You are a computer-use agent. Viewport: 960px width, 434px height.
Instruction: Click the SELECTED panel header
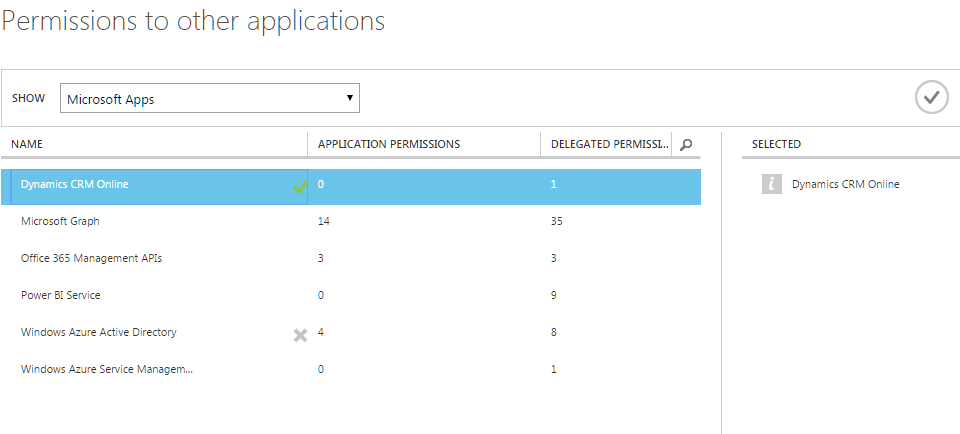point(776,144)
